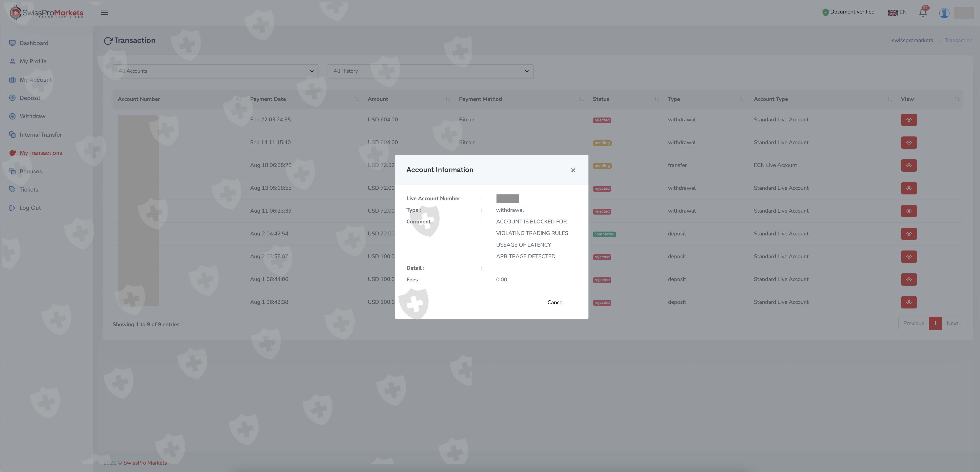
Task: Sort table by the Status column
Action: 601,99
